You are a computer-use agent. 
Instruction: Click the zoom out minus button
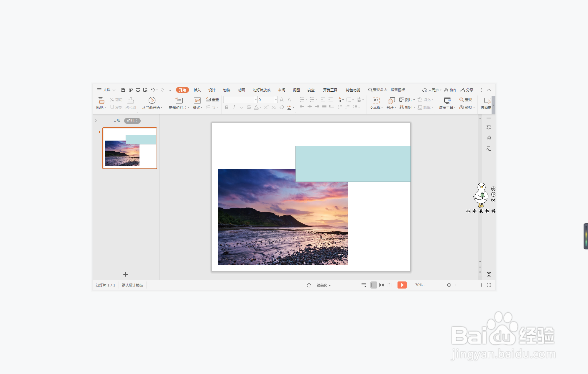coord(431,285)
